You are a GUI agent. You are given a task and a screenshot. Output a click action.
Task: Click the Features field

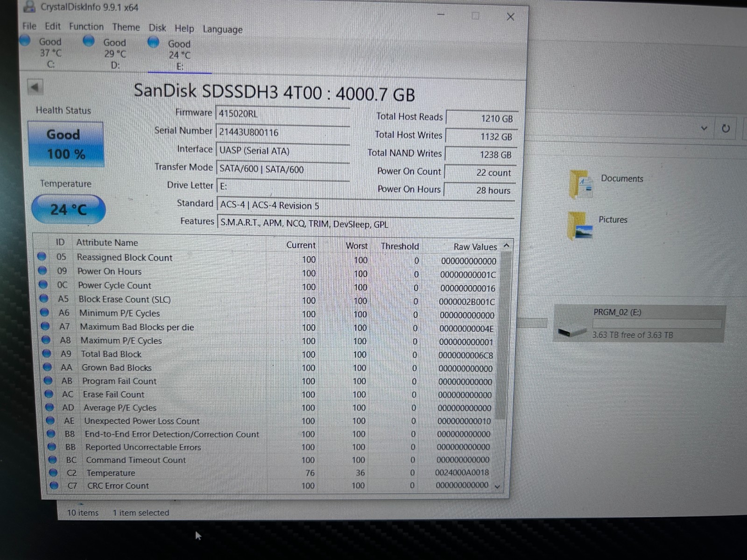tap(366, 224)
